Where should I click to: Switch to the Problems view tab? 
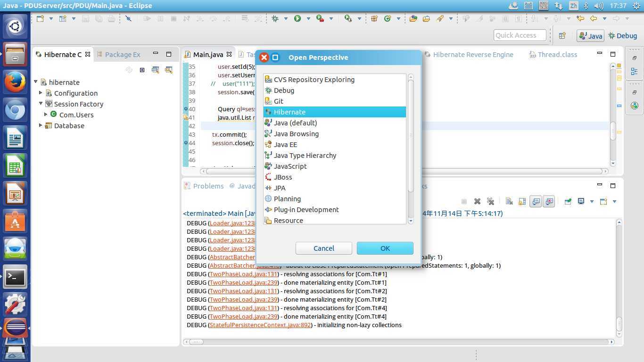pyautogui.click(x=204, y=186)
